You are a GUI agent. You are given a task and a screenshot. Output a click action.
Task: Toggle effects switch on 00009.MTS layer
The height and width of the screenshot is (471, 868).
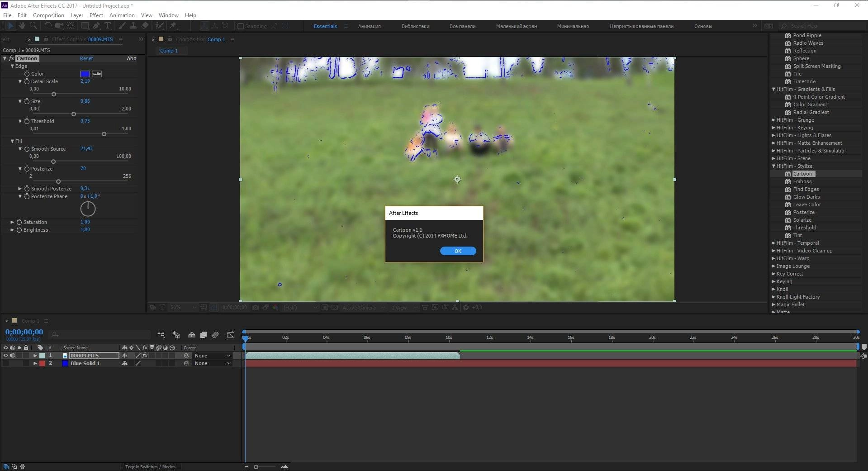coord(145,356)
